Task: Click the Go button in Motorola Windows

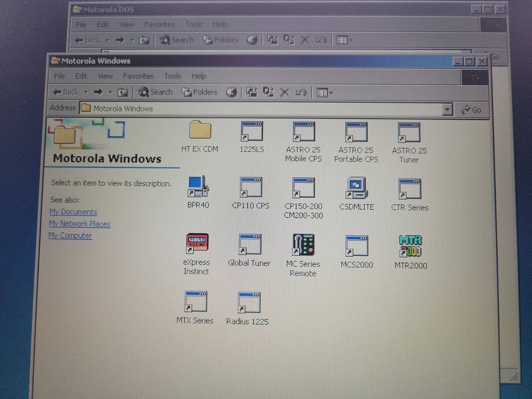Action: (x=471, y=110)
